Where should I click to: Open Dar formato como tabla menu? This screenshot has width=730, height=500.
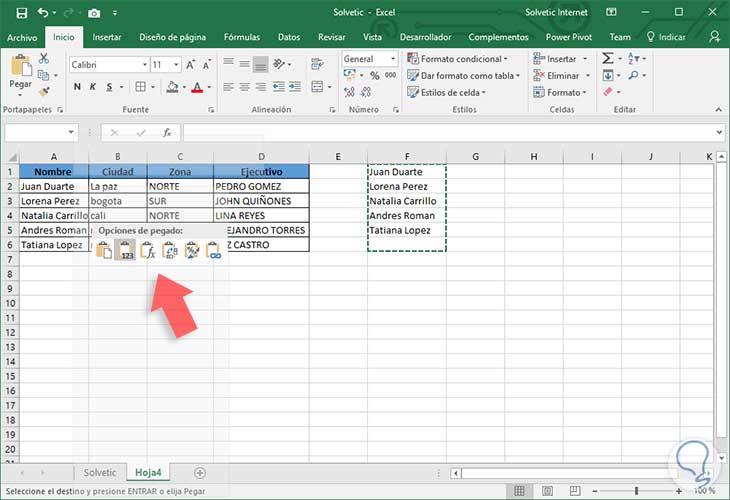coord(463,75)
